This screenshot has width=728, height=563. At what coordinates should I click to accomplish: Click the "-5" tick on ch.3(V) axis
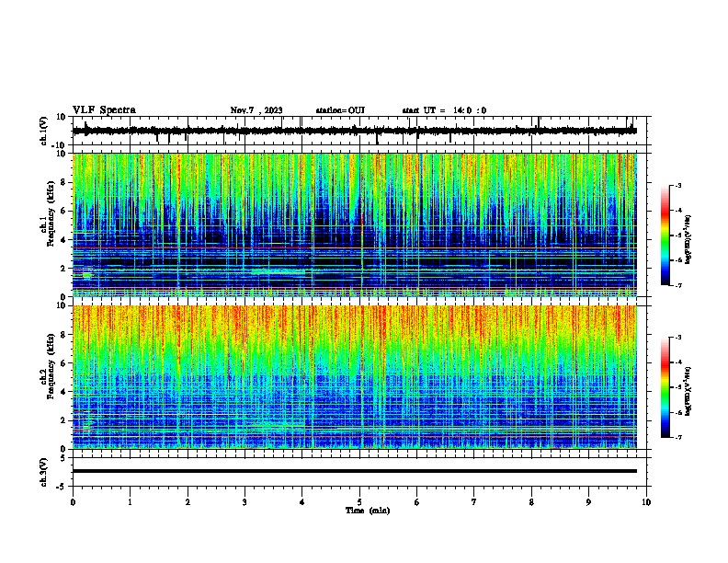point(62,487)
